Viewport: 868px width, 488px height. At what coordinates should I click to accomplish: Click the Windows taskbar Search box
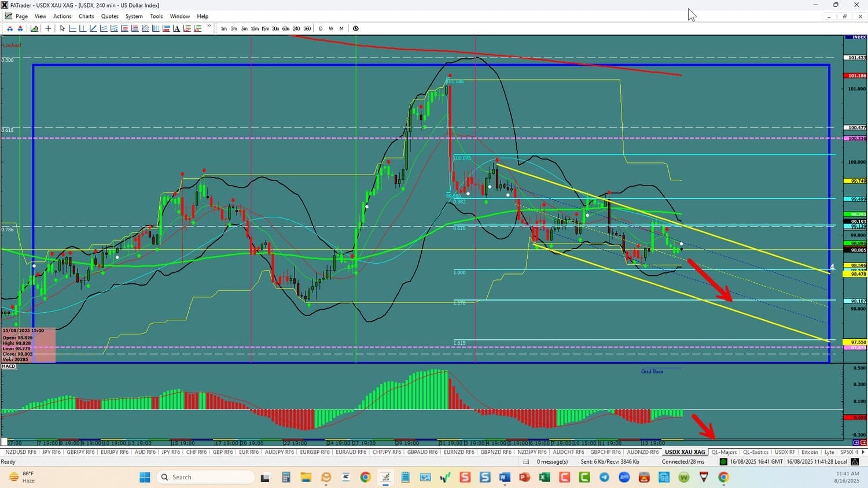tap(205, 477)
